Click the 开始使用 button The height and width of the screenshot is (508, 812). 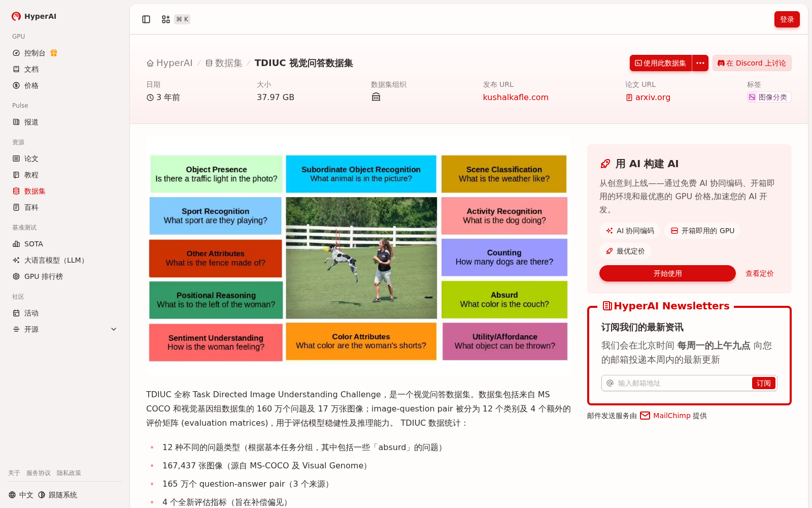click(x=667, y=273)
